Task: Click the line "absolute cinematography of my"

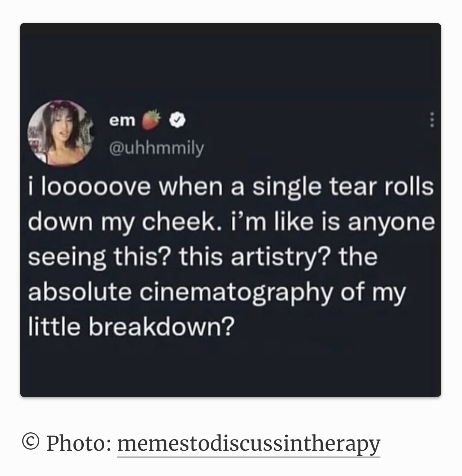Action: (217, 292)
